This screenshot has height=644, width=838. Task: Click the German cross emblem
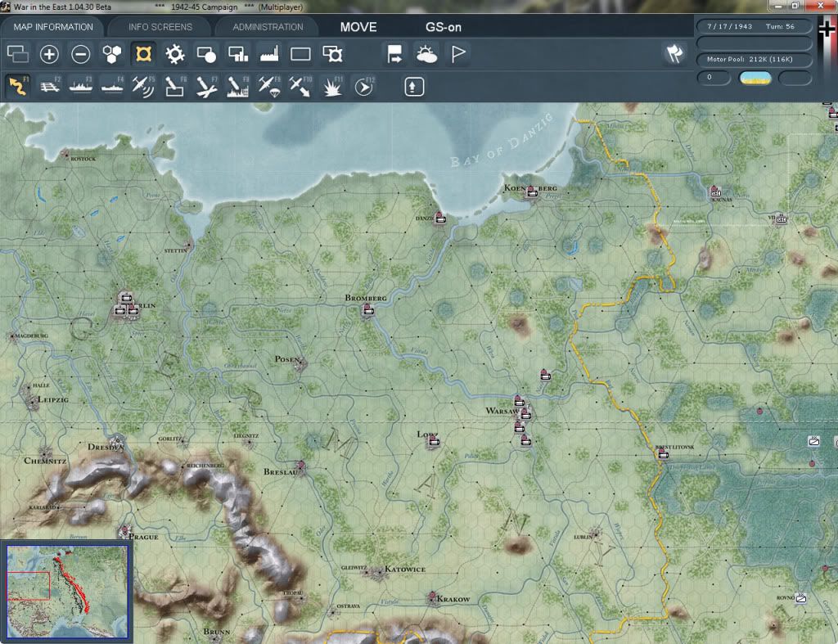tap(827, 29)
